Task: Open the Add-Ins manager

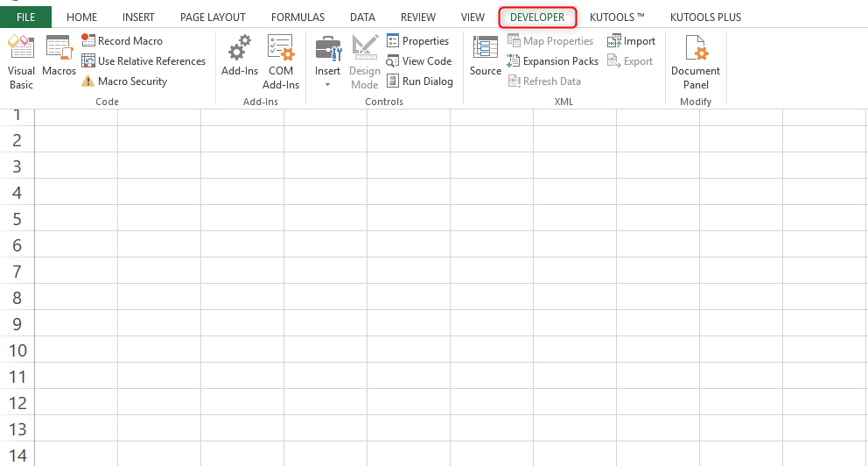Action: click(240, 56)
